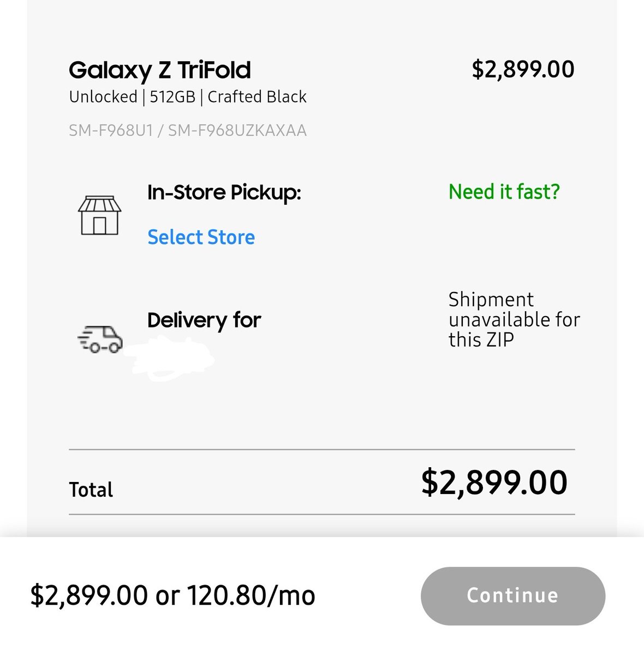
Task: Click the full price in the bottom bar
Action: pyautogui.click(x=89, y=596)
